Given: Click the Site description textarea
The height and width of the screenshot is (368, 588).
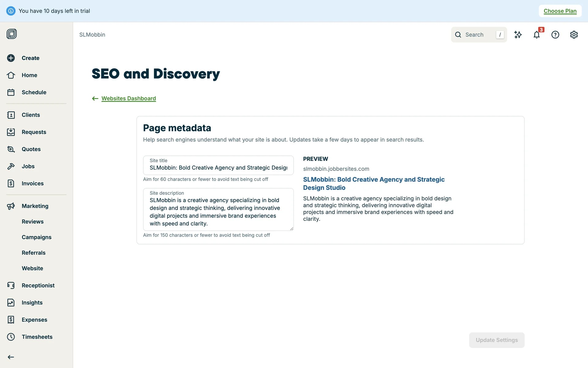Looking at the screenshot, I should pos(218,212).
